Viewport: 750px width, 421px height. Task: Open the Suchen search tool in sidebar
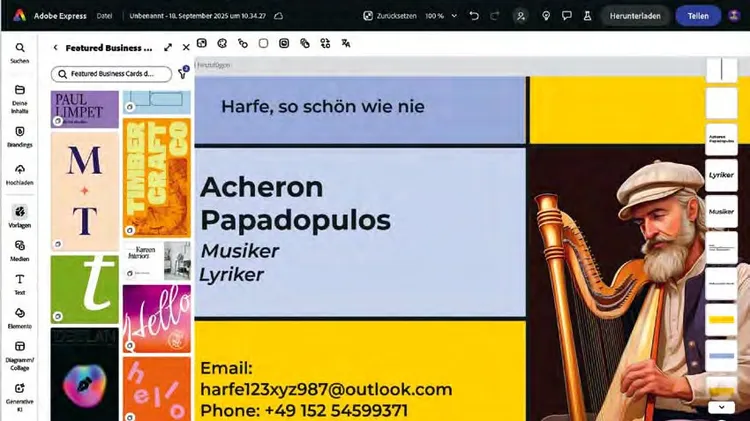coord(20,52)
